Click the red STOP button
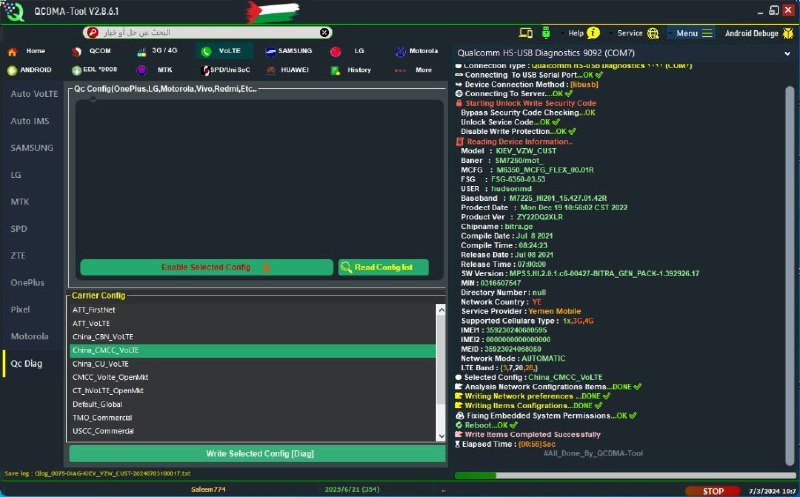 pos(713,491)
